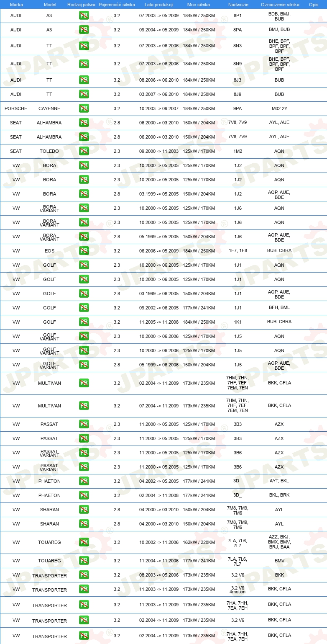Screen dimensions: 327x644
Task: Click the fuel icon in the Touareg 162kW row
Action: [84, 542]
